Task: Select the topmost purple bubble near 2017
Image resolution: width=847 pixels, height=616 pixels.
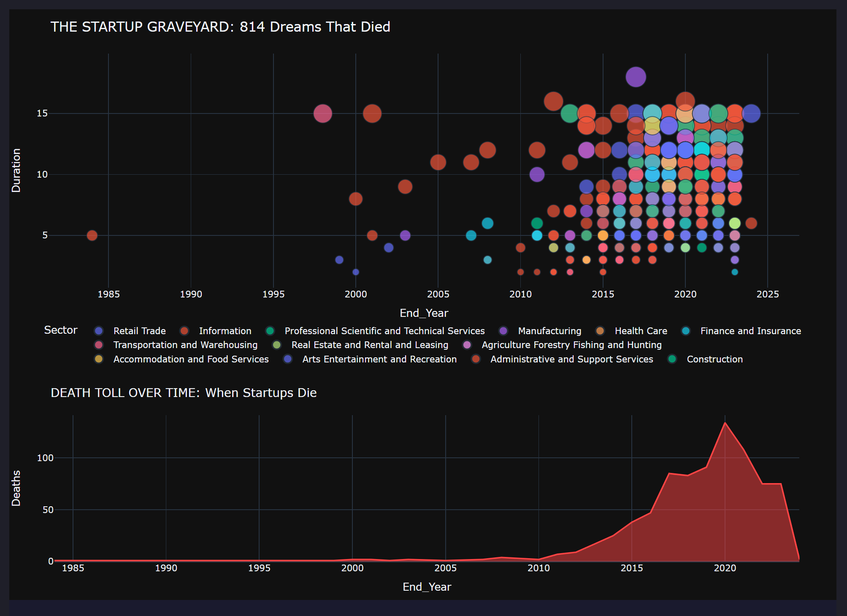Action: (636, 77)
